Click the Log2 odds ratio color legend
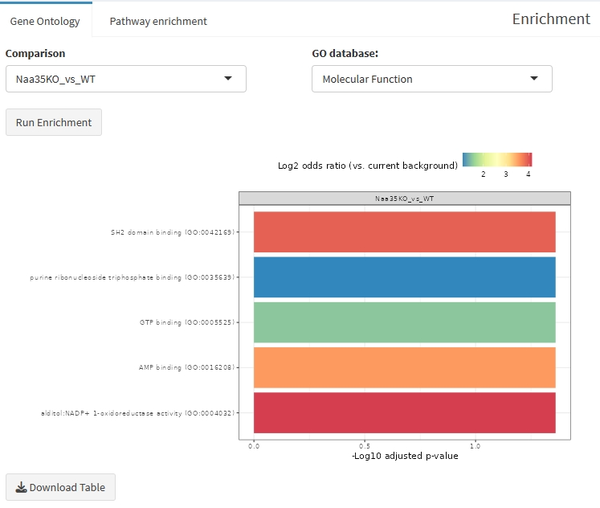This screenshot has height=508, width=600. click(x=497, y=159)
